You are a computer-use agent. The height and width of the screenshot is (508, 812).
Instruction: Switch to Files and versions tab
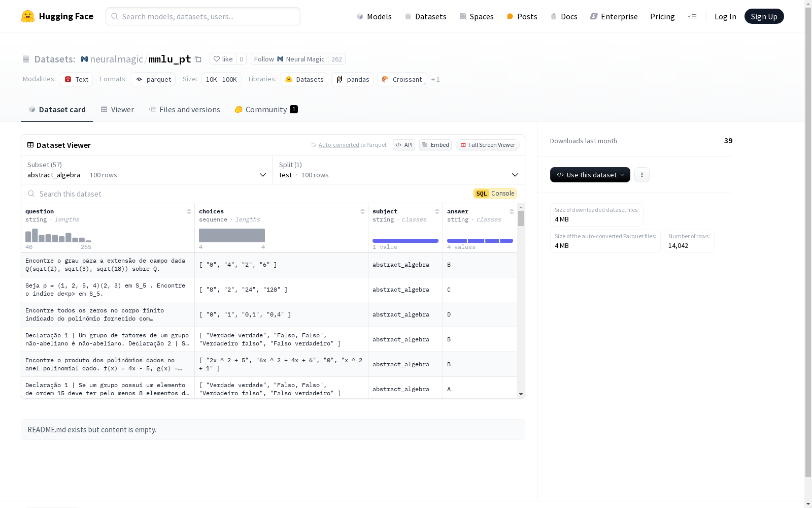(184, 110)
